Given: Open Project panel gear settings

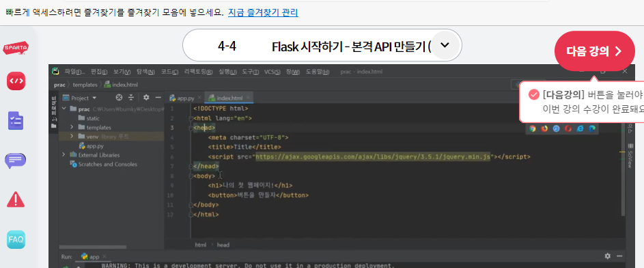Looking at the screenshot, I should pos(146,98).
